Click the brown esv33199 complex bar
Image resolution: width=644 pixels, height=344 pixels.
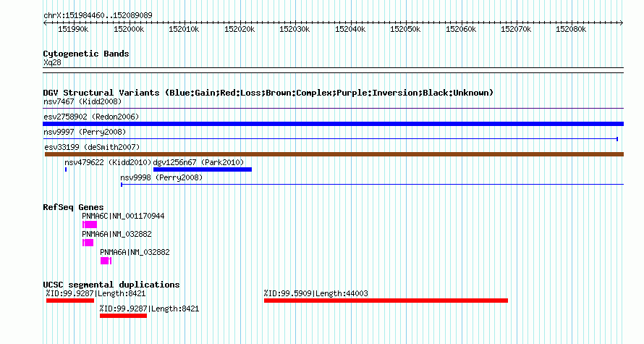pyautogui.click(x=334, y=154)
